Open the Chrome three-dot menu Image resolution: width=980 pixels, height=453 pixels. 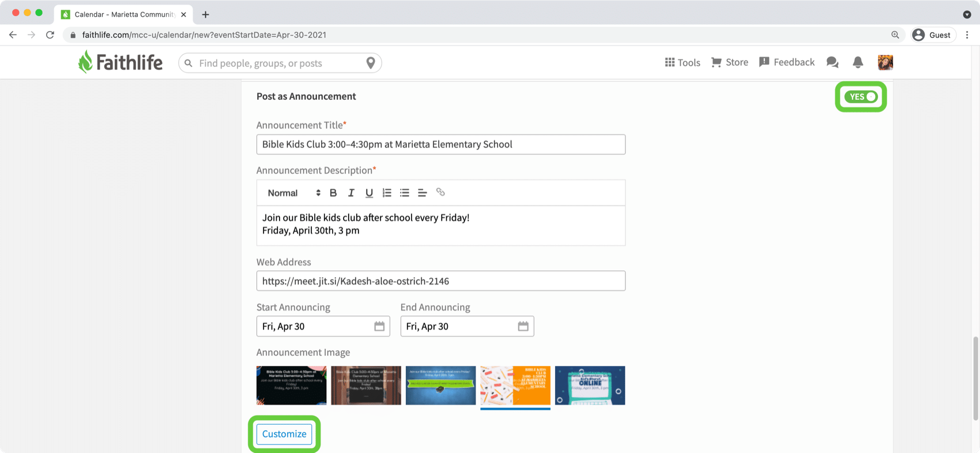967,35
